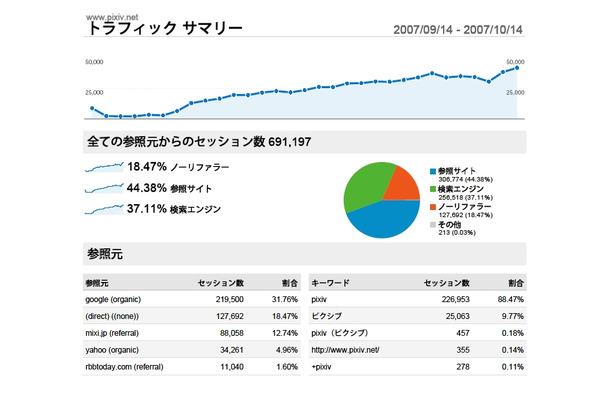Click the 88,058 sessions value

[232, 333]
